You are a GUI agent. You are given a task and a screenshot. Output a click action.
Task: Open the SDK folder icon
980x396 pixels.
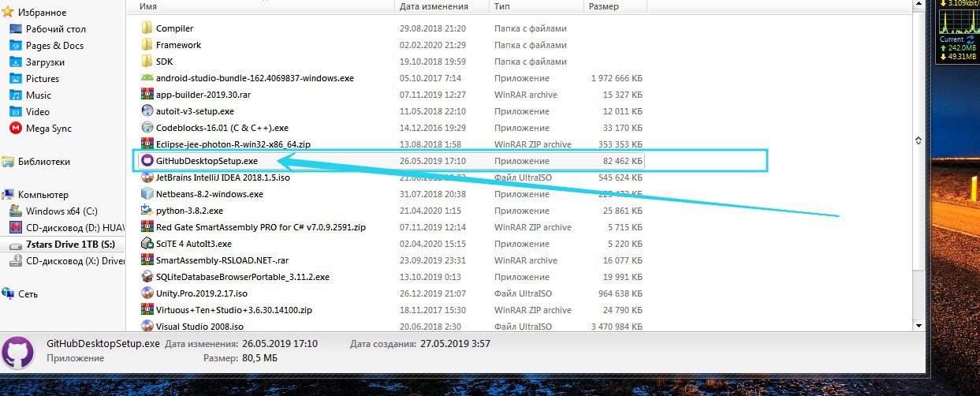(x=147, y=62)
